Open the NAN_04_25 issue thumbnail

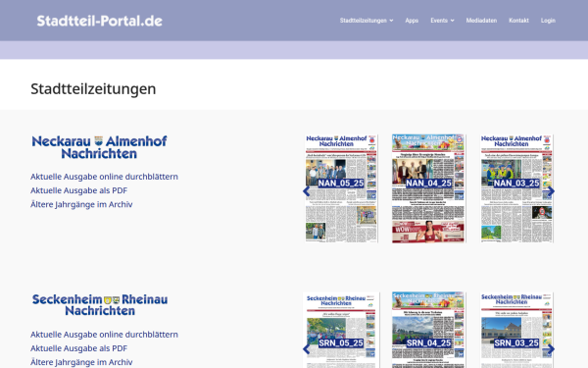(428, 188)
